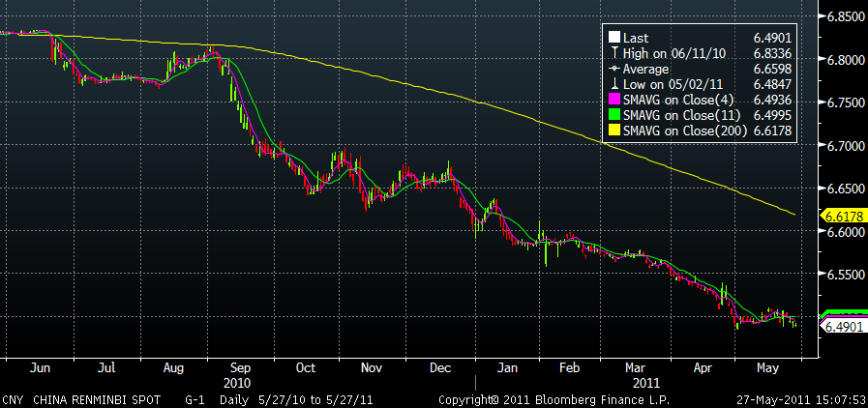Select the Sep month label on time axis
The height and width of the screenshot is (408, 868).
(241, 368)
